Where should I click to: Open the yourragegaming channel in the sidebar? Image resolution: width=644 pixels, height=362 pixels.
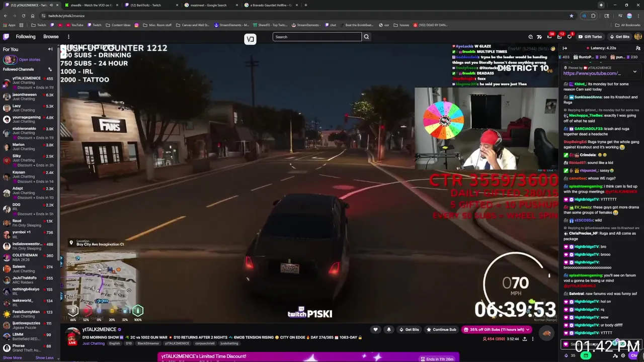coord(29,119)
